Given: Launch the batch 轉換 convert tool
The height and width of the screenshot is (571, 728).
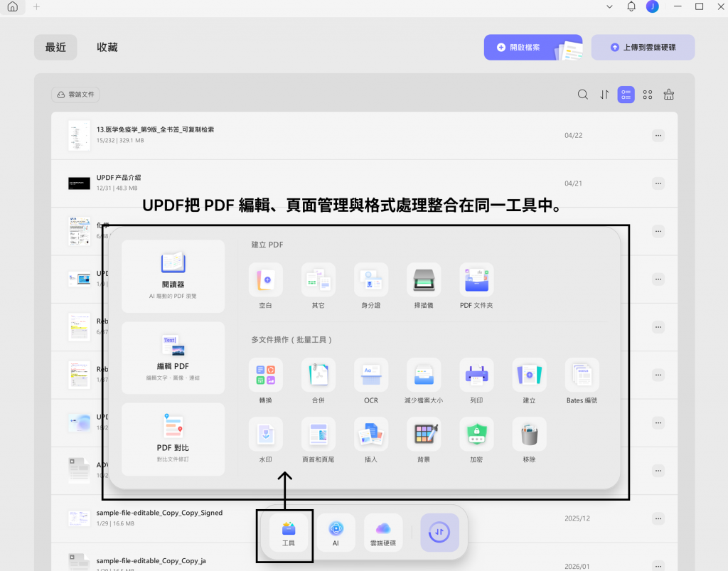Looking at the screenshot, I should pyautogui.click(x=266, y=375).
